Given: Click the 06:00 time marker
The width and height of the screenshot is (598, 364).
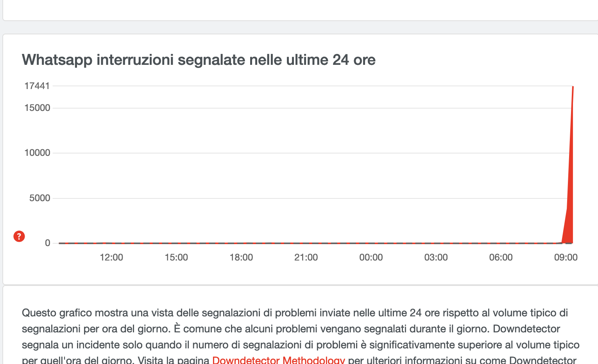Looking at the screenshot, I should pos(501,257).
